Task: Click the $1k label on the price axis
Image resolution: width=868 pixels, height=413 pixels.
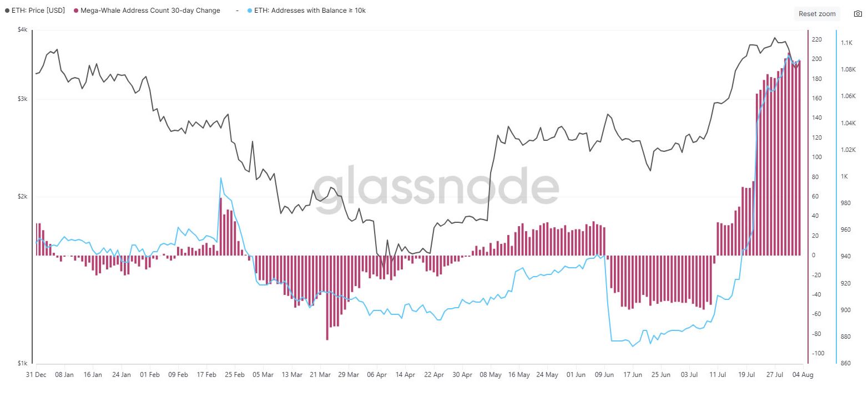Action: click(x=22, y=364)
